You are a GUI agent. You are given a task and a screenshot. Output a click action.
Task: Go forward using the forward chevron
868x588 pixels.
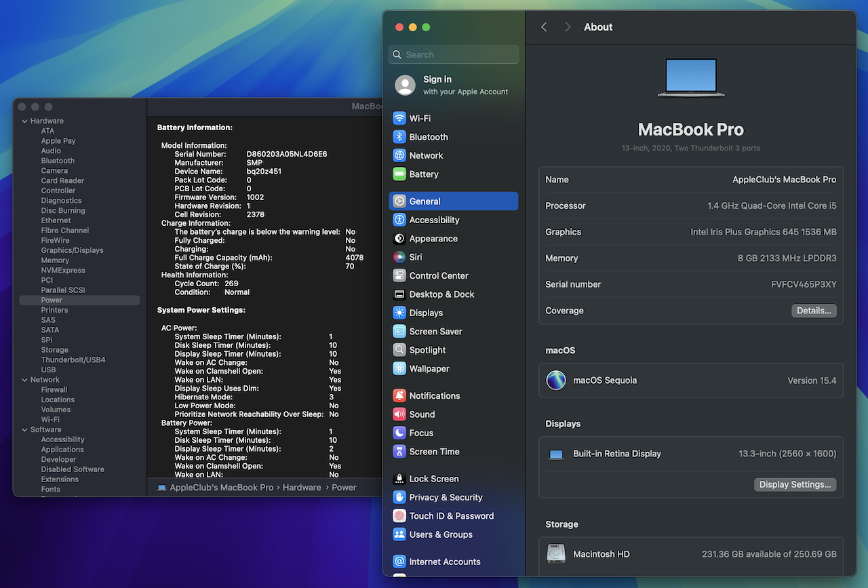pos(568,27)
